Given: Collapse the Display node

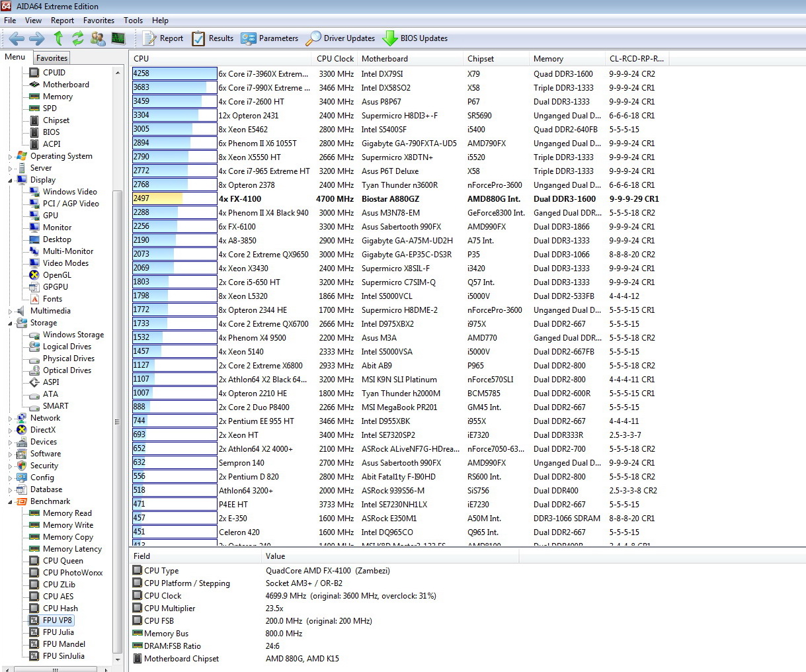Looking at the screenshot, I should [10, 180].
